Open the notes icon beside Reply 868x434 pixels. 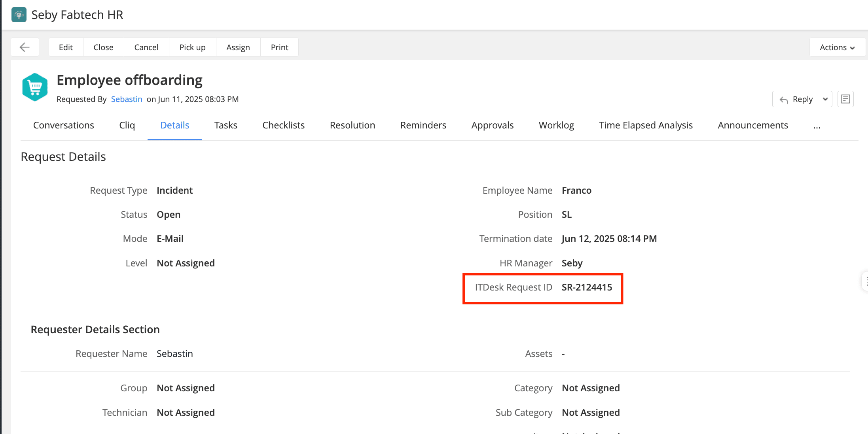[x=845, y=99]
